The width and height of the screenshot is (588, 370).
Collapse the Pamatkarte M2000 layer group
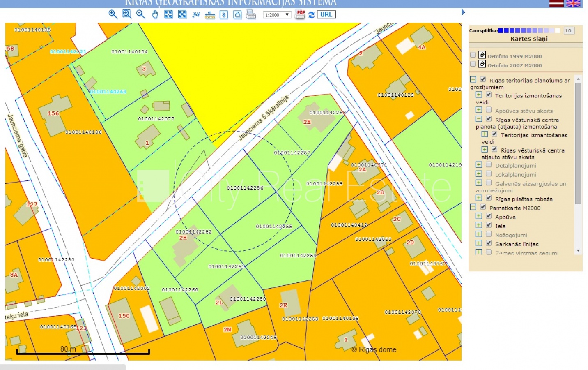[473, 207]
